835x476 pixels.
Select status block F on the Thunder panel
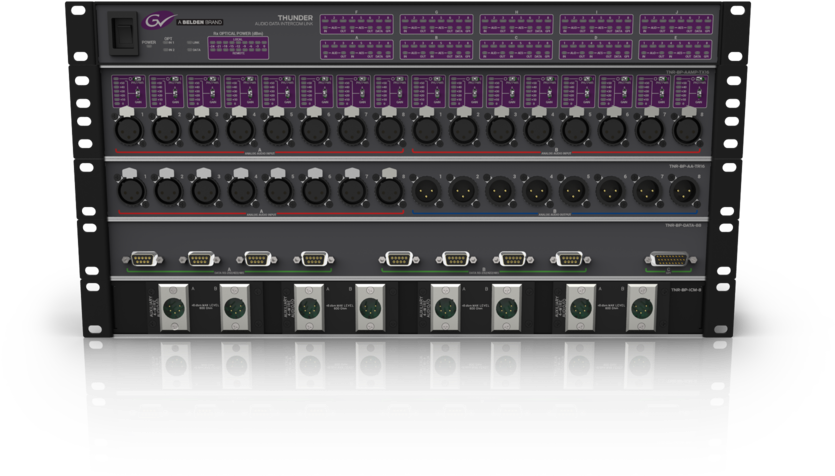pos(357,24)
